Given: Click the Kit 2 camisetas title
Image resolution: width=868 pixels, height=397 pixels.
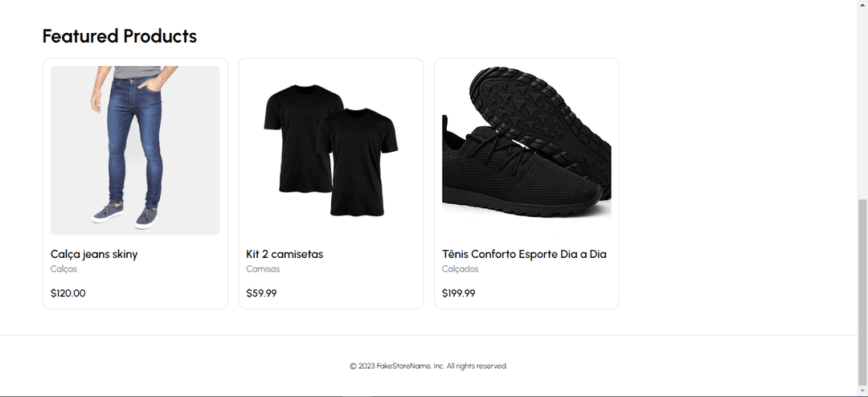Looking at the screenshot, I should coord(285,254).
